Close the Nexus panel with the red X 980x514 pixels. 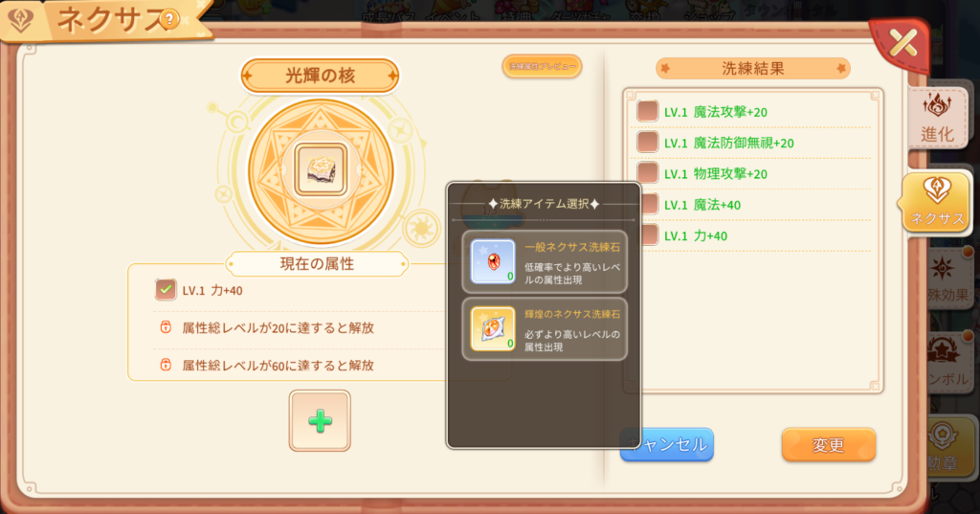(902, 43)
